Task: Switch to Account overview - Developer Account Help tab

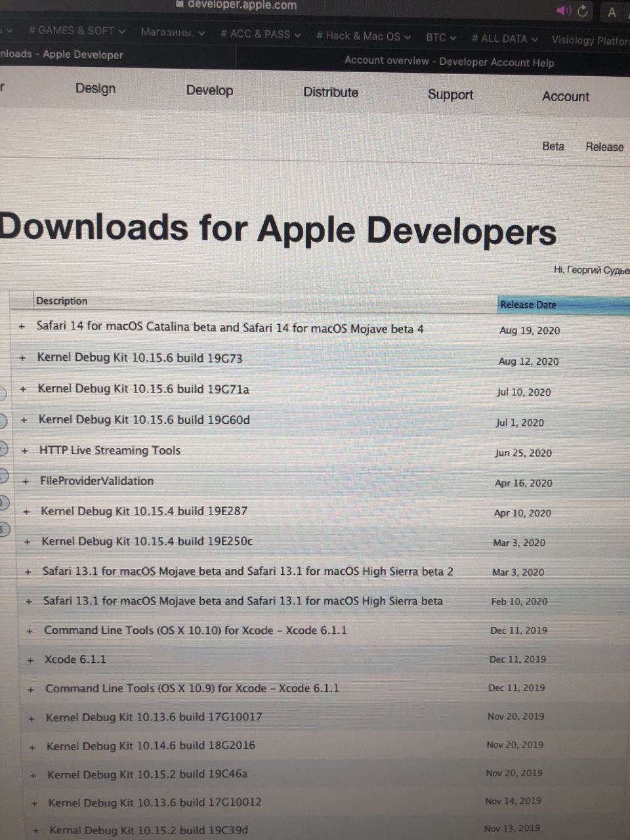Action: [x=450, y=62]
